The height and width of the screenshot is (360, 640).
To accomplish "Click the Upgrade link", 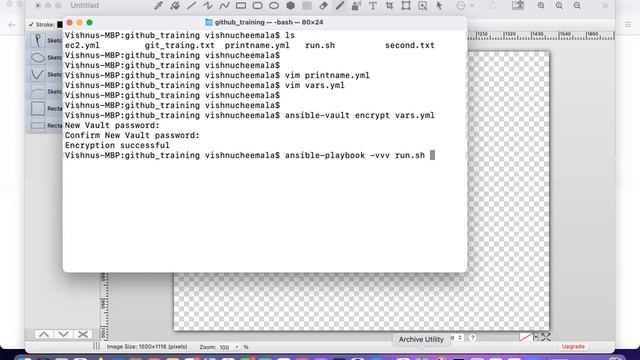I will (573, 347).
